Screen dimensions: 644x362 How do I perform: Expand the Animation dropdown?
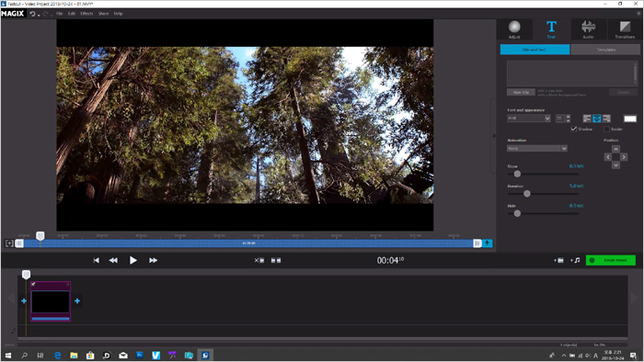[537, 149]
